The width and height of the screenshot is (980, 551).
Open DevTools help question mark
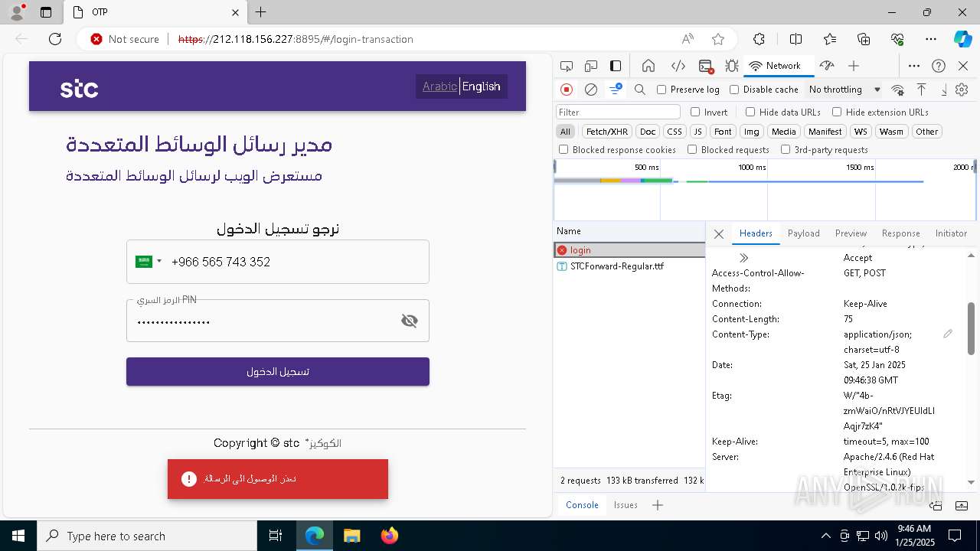tap(939, 66)
